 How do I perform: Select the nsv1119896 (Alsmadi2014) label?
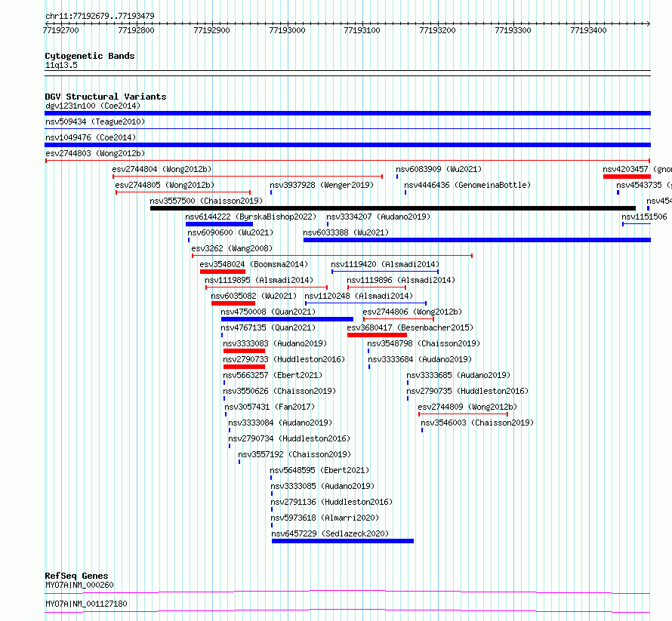coord(401,280)
